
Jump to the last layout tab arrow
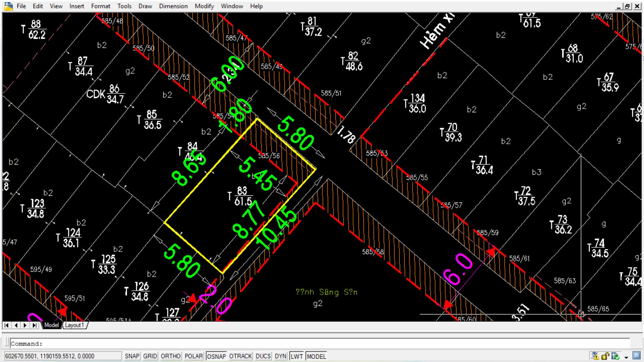click(x=35, y=325)
